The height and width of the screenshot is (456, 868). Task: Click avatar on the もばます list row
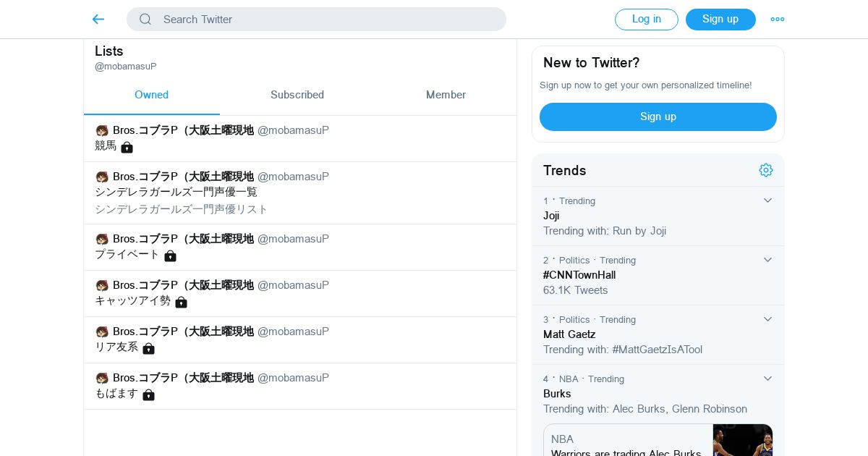(102, 378)
